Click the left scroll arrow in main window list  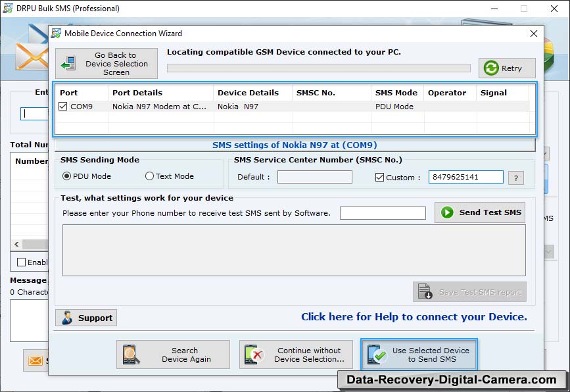tap(16, 245)
